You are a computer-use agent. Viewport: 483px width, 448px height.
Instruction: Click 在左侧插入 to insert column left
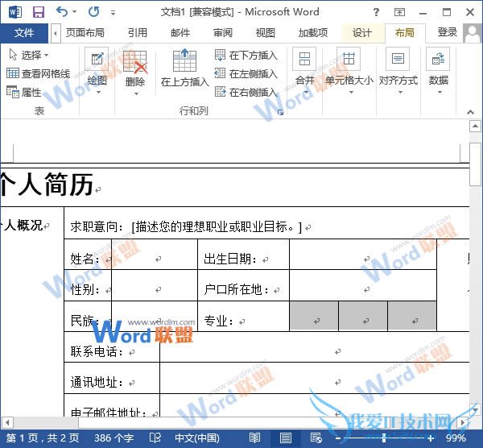pos(246,73)
